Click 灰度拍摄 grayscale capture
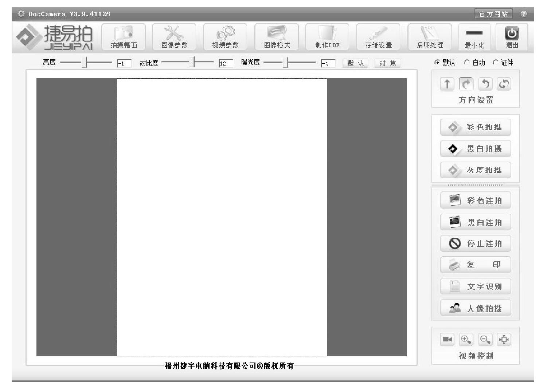551x392 pixels. tap(475, 170)
